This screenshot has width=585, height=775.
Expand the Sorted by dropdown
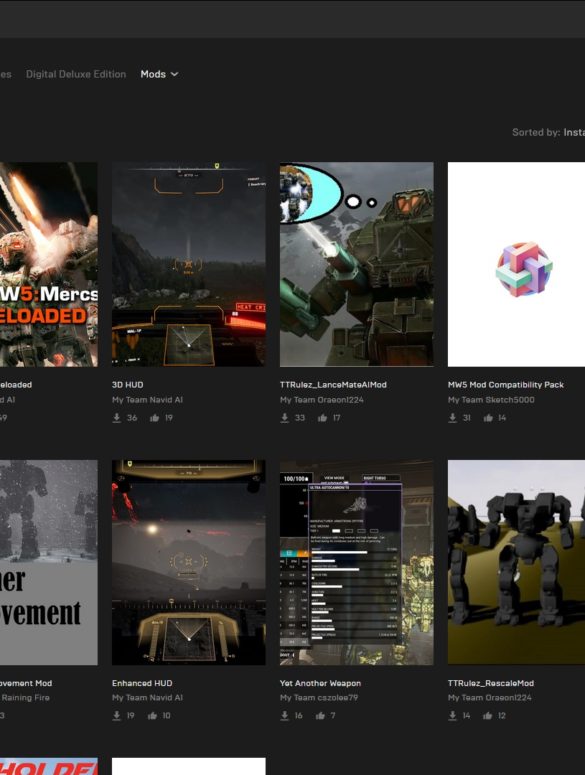(548, 132)
